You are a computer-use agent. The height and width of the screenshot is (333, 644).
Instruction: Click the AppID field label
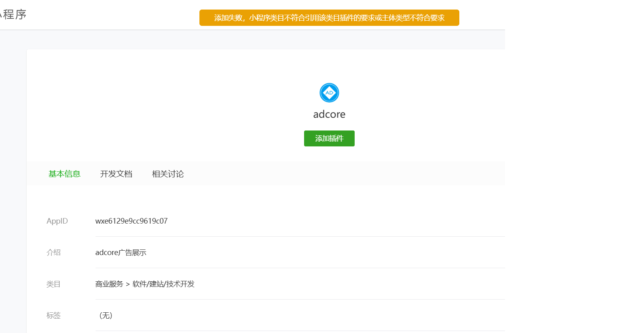pos(57,221)
